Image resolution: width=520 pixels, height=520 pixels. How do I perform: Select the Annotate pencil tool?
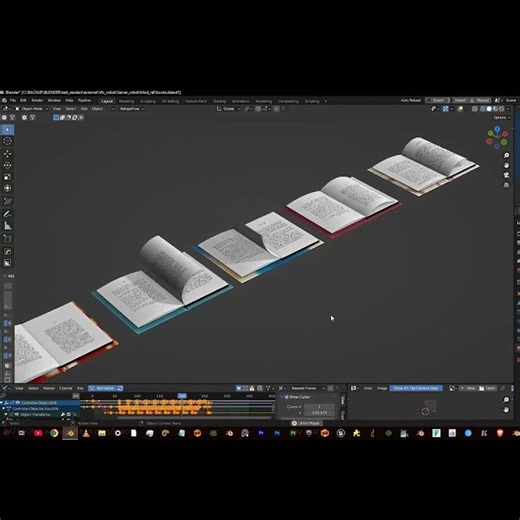pos(7,214)
